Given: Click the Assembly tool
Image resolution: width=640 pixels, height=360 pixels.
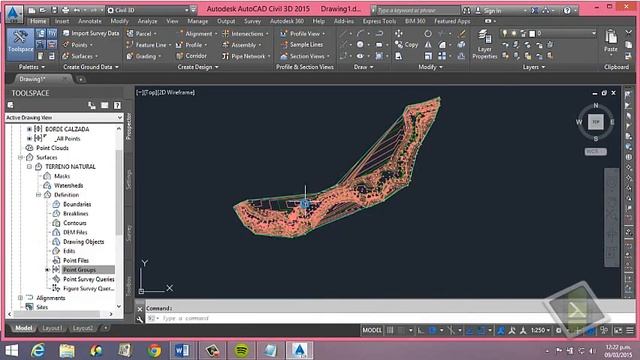Looking at the screenshot, I should [x=242, y=45].
